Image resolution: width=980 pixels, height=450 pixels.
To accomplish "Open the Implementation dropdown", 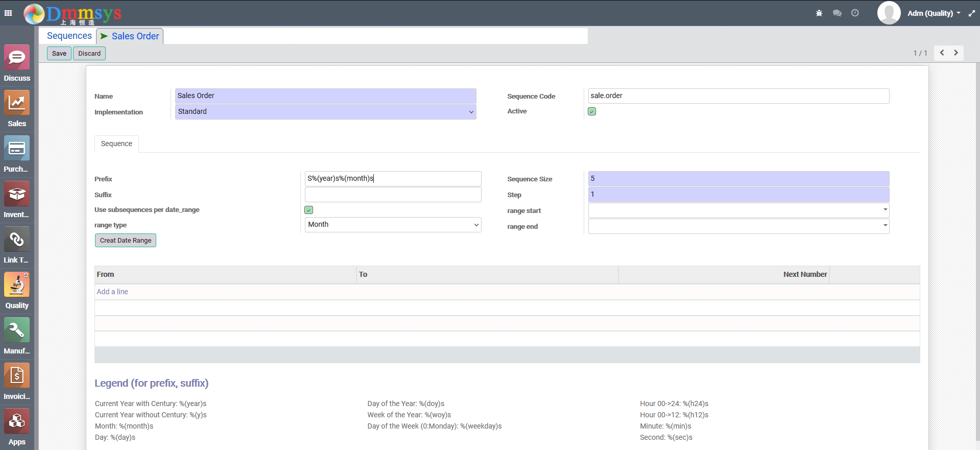I will point(325,112).
